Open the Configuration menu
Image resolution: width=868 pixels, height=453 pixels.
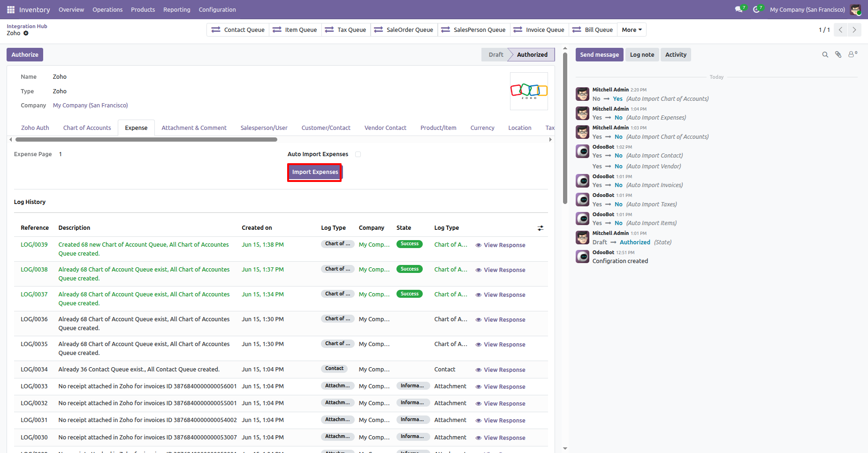(x=217, y=9)
